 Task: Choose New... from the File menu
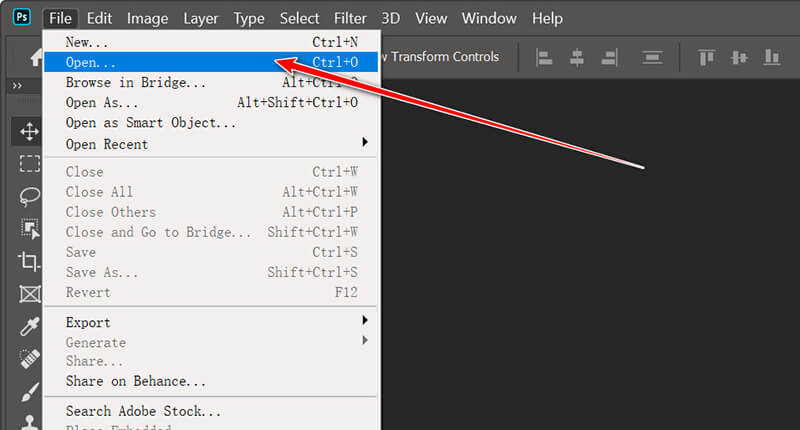click(x=211, y=42)
